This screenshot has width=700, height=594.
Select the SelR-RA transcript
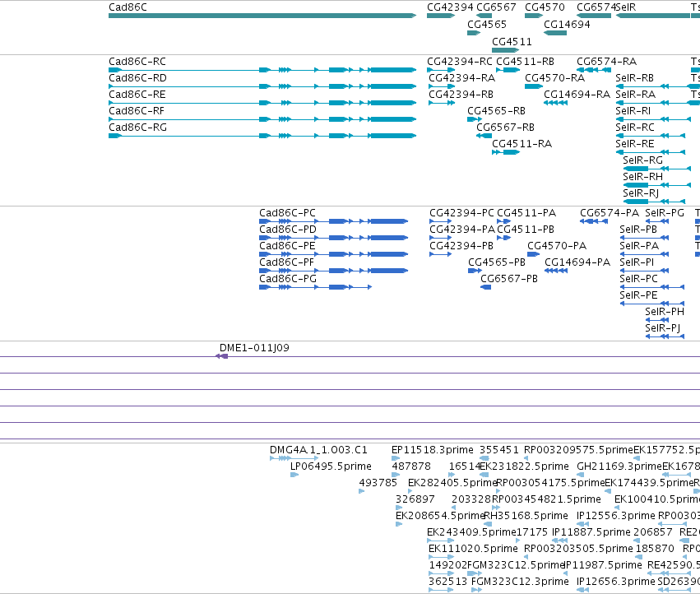[x=657, y=103]
